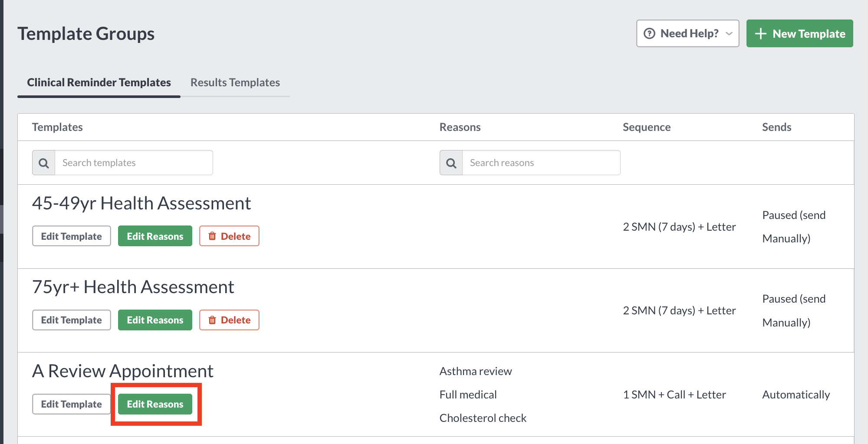Click the Templates column header

57,127
